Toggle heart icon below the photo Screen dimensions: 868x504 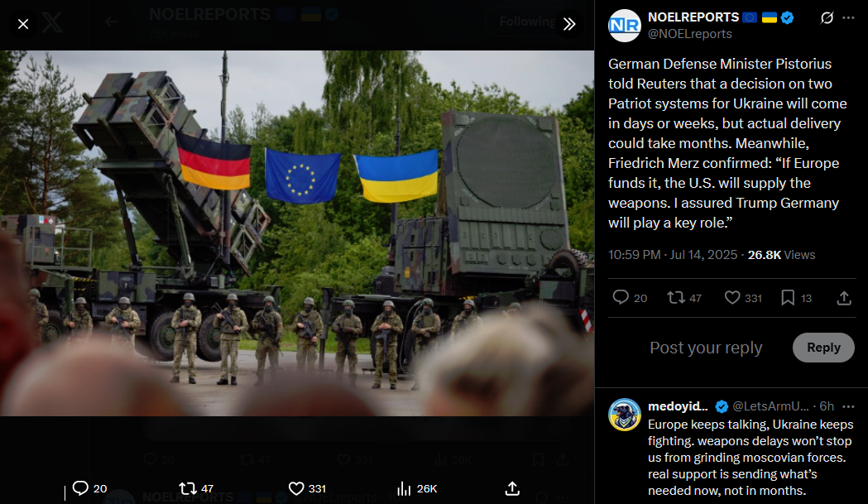[x=296, y=488]
